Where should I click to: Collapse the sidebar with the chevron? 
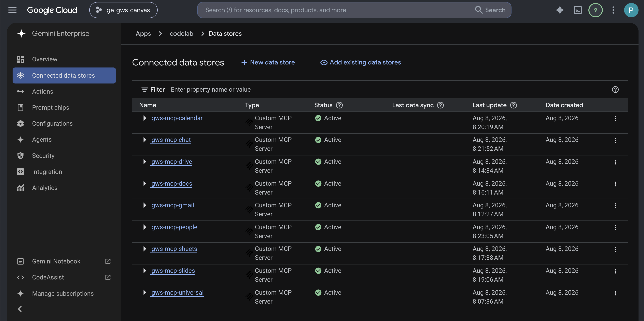pyautogui.click(x=20, y=309)
